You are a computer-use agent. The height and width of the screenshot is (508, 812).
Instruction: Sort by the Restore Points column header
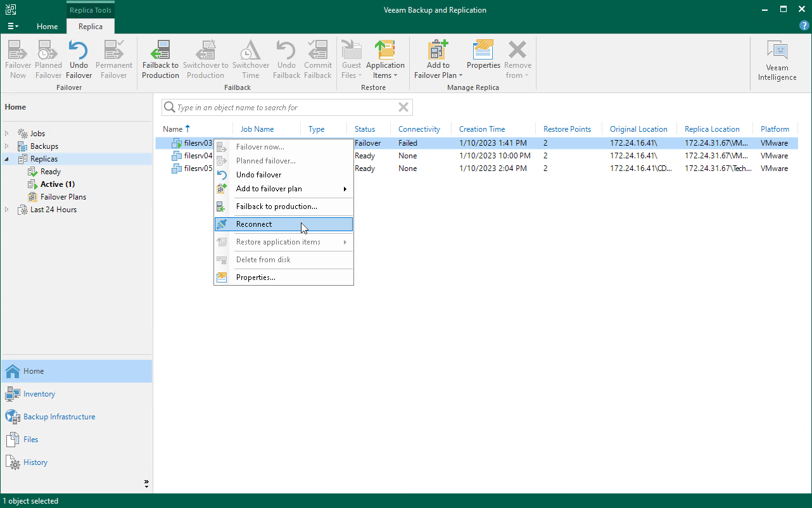point(569,129)
